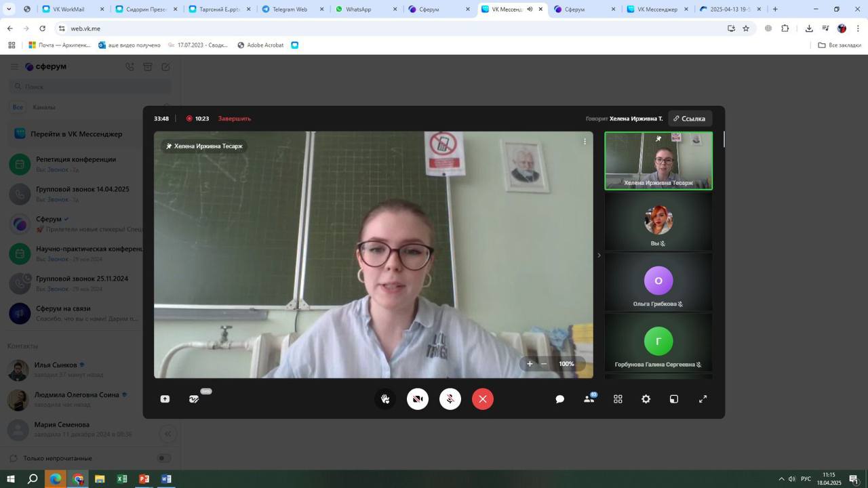The width and height of the screenshot is (868, 488).
Task: Switch to VK WorkMail browser tab
Action: [68, 9]
